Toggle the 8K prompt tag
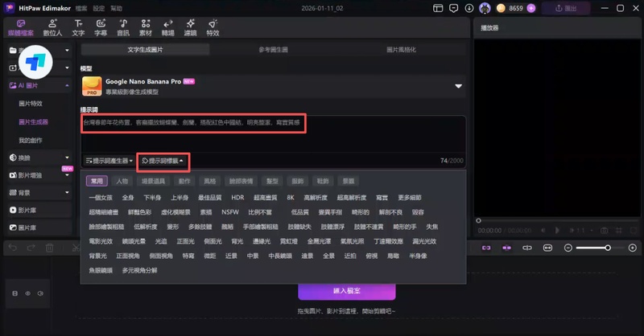Screen dimensions: 644x336 [x=291, y=198]
